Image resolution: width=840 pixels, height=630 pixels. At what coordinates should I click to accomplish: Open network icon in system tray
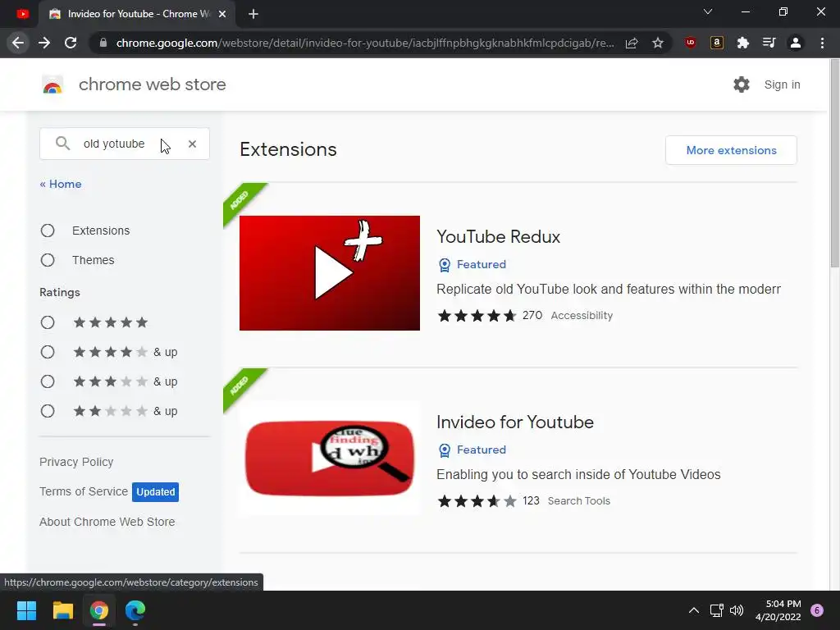(717, 610)
